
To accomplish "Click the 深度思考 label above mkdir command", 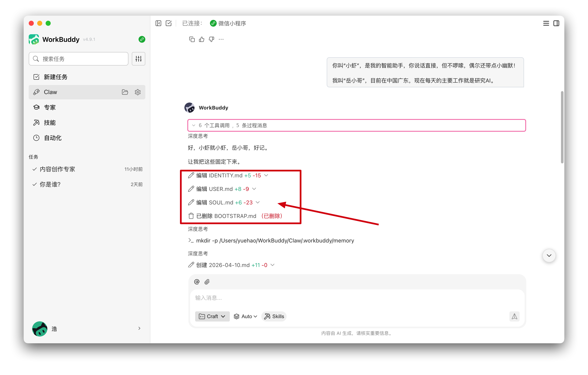I will pos(198,229).
